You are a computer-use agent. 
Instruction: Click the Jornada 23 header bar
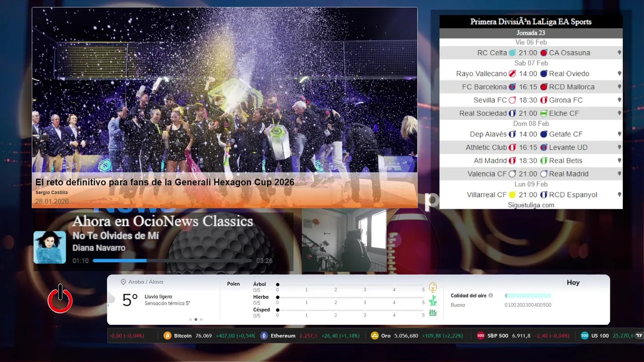point(531,33)
